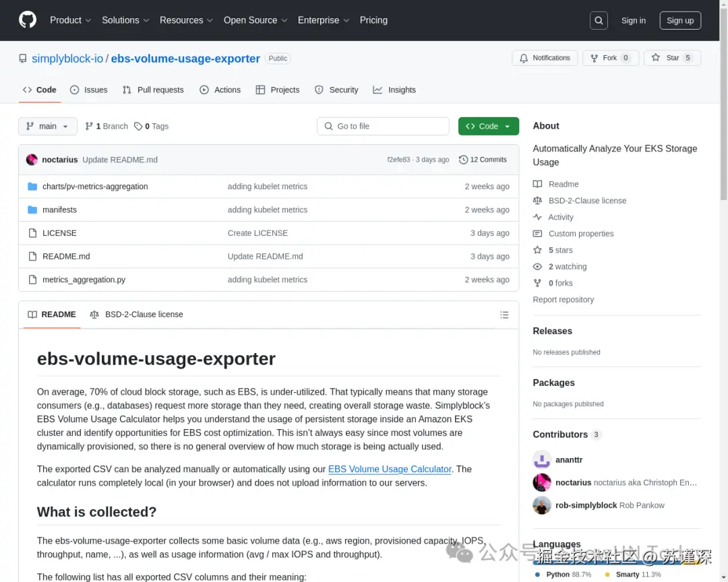
Task: Open the GitHub logo homepage
Action: tap(28, 20)
